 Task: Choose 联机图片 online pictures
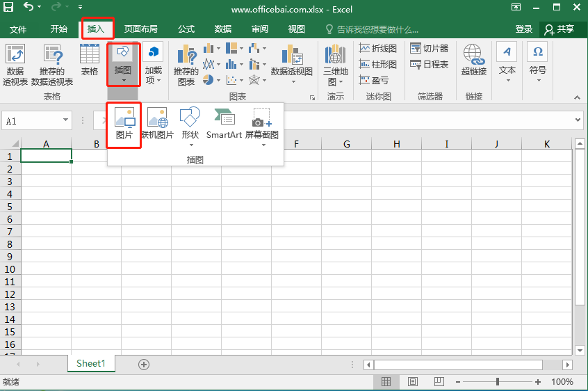click(158, 123)
